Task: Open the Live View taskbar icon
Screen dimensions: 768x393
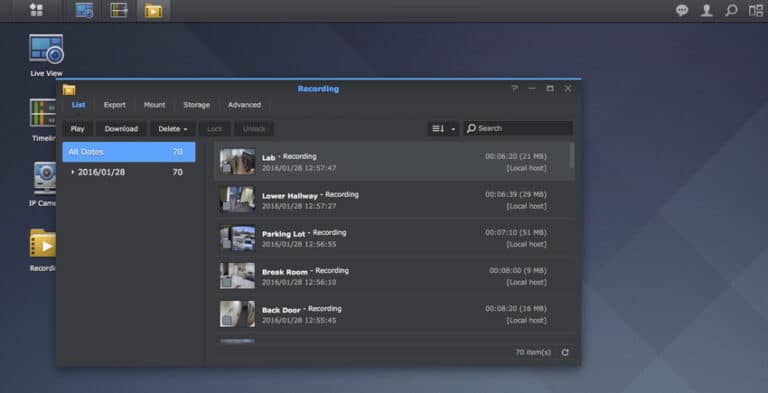Action: (x=84, y=10)
